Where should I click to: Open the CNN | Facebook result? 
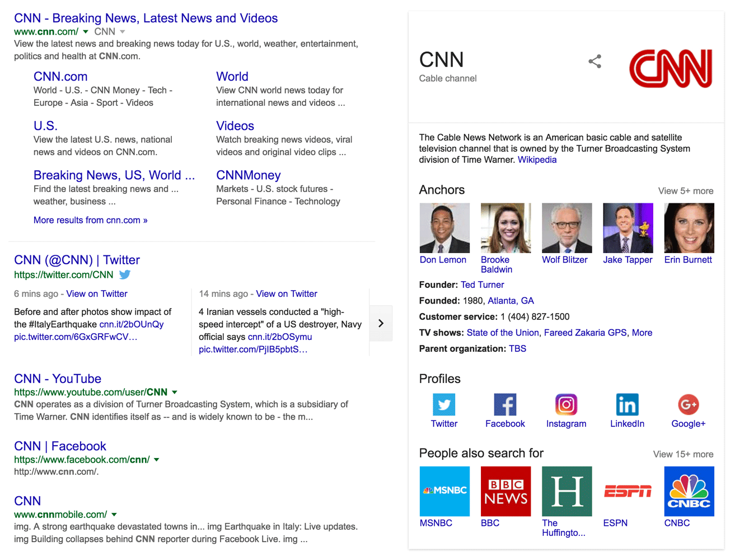60,446
